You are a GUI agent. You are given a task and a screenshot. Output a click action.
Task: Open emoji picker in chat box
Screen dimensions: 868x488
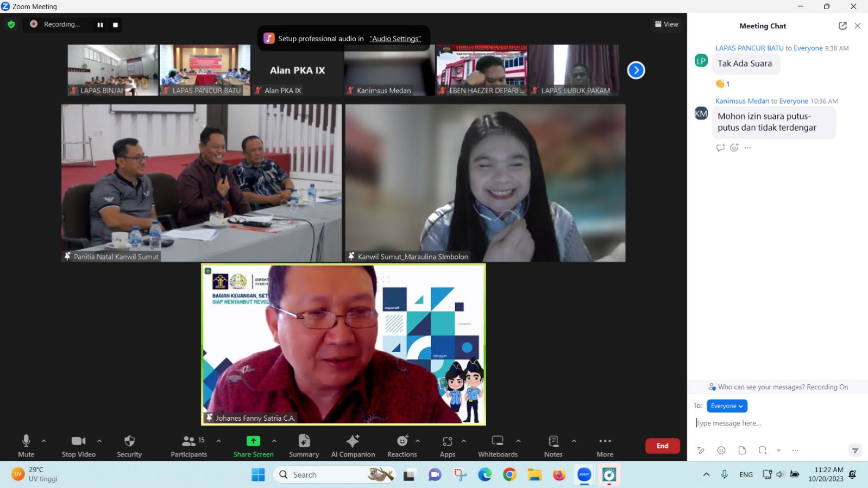721,450
